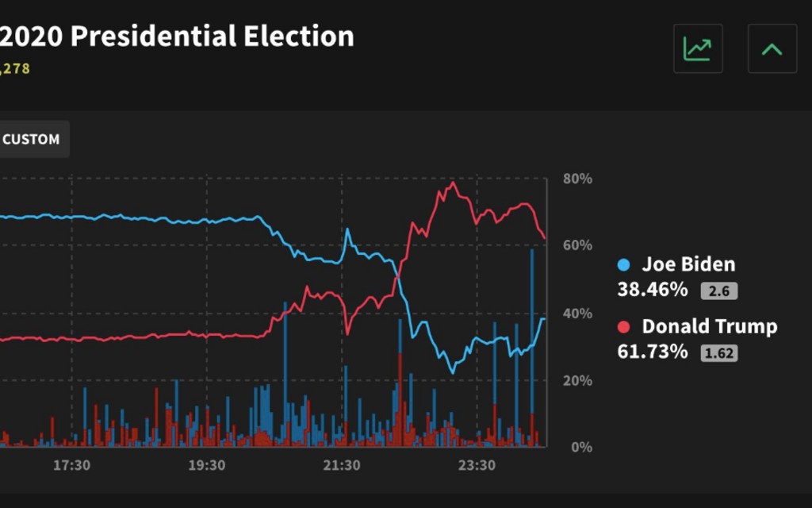
Task: Click Donald Trump's 1.62 odds badge
Action: pos(718,352)
